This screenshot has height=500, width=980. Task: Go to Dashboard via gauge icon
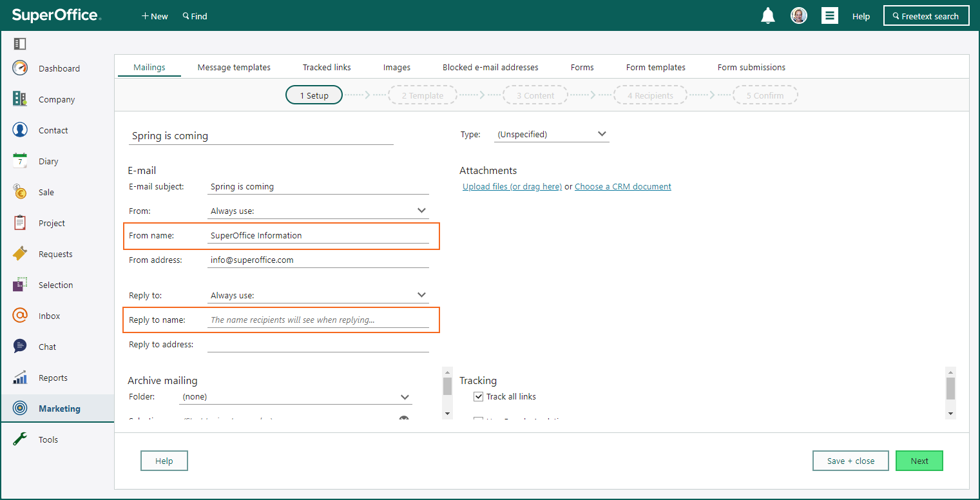click(20, 68)
